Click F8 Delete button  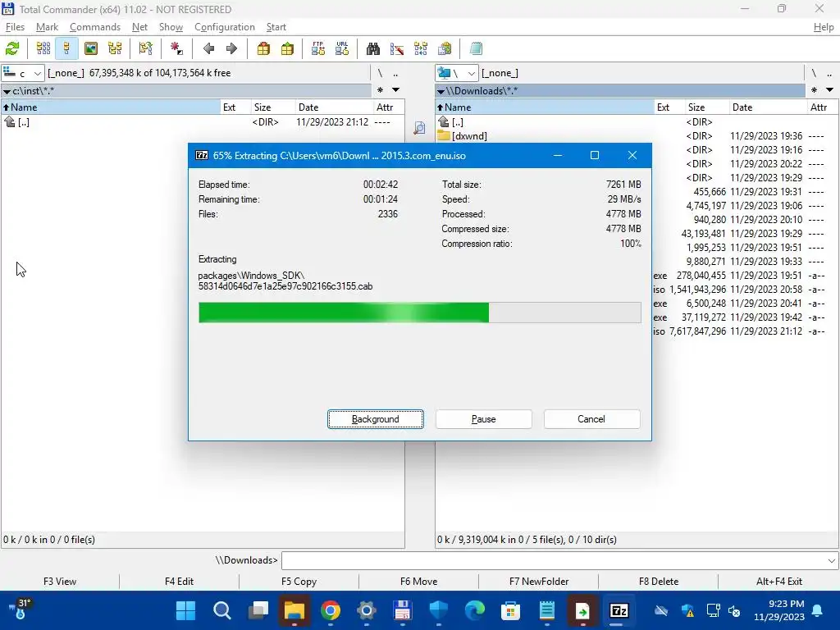pyautogui.click(x=659, y=582)
